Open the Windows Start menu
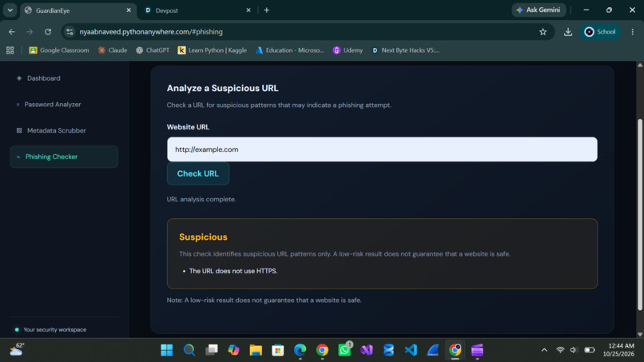Viewport: 644px width, 362px height. (x=167, y=350)
